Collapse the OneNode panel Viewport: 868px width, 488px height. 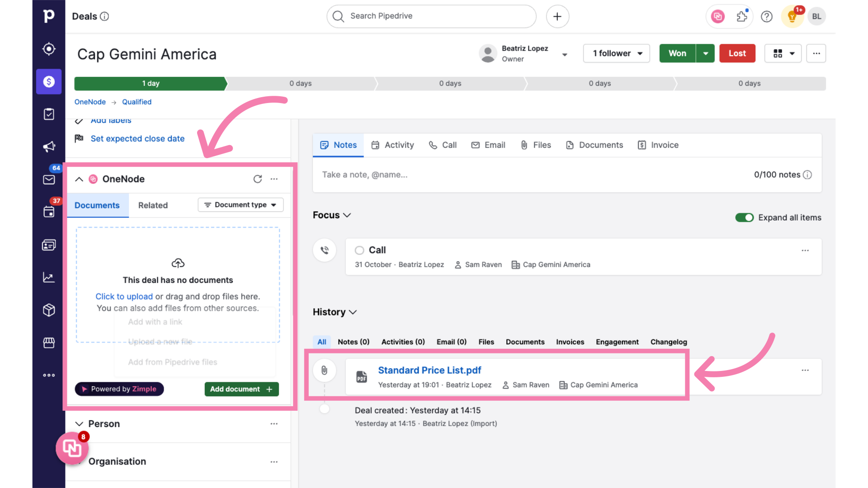79,179
